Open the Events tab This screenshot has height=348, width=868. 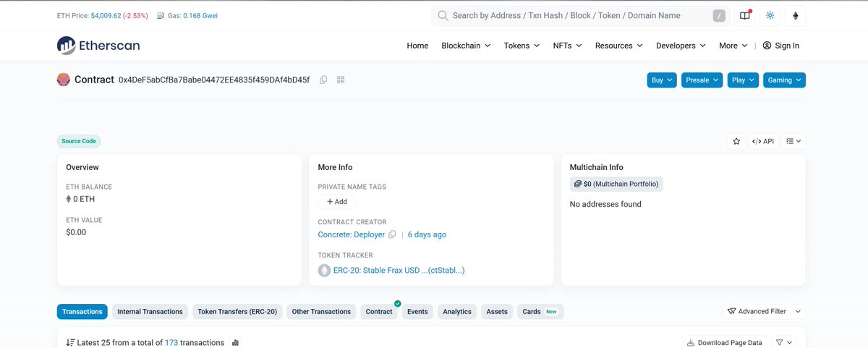point(417,312)
